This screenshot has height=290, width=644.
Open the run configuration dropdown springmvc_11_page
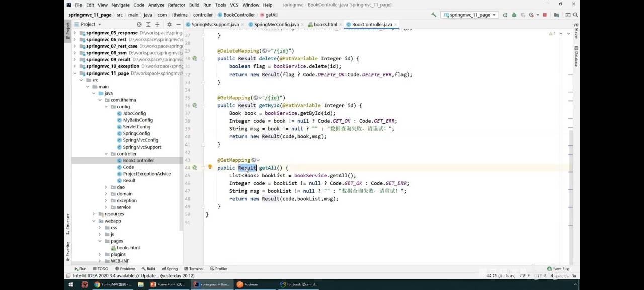point(469,15)
